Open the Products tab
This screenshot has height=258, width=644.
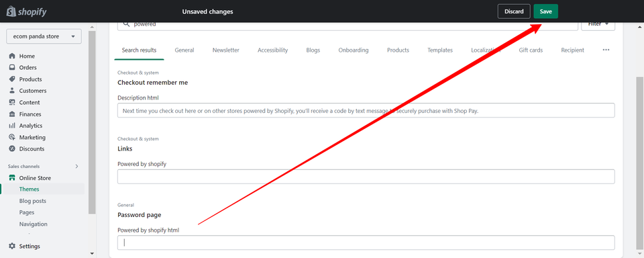click(x=398, y=50)
